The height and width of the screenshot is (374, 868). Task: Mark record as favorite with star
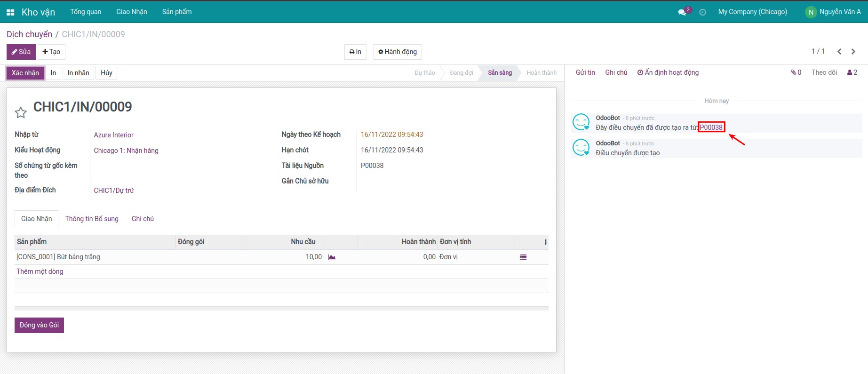point(21,112)
